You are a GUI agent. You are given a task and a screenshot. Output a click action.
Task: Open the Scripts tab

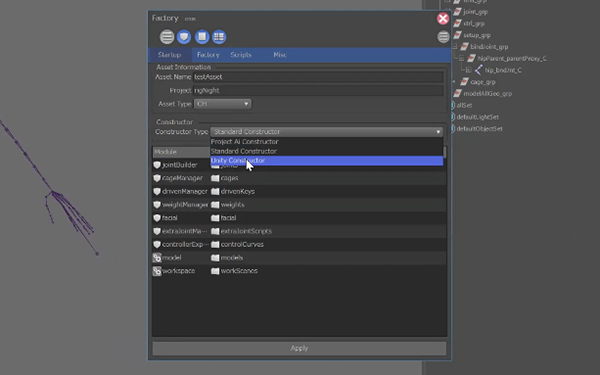coord(241,55)
